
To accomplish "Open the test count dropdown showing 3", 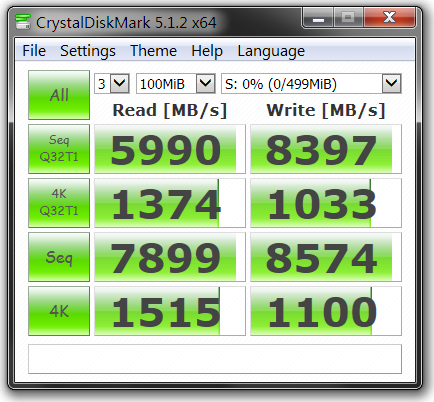I will coord(112,84).
